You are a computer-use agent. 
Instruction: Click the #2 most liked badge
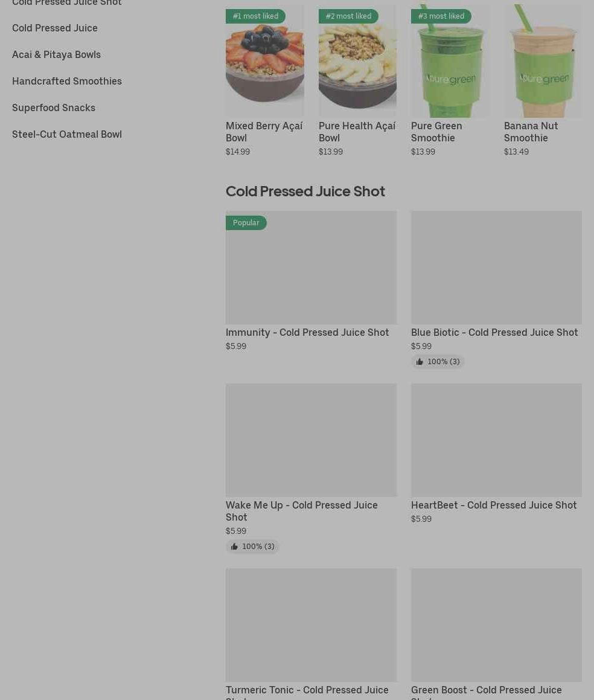[x=348, y=16]
